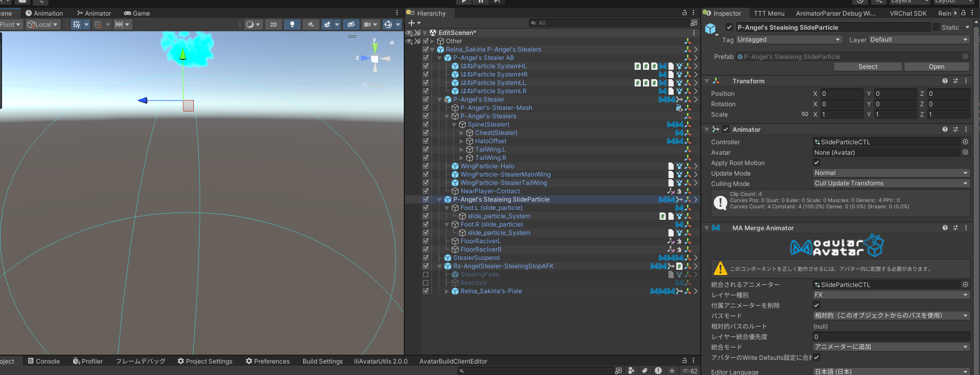
Task: Disable the Animator component checkbox
Action: tap(726, 129)
